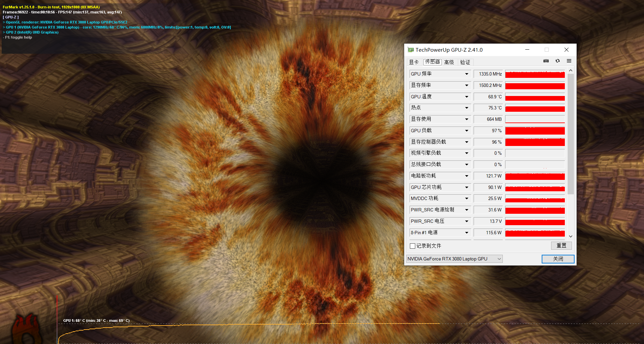Click the GPU 频率 red history graph
This screenshot has height=344, width=644.
click(x=535, y=74)
